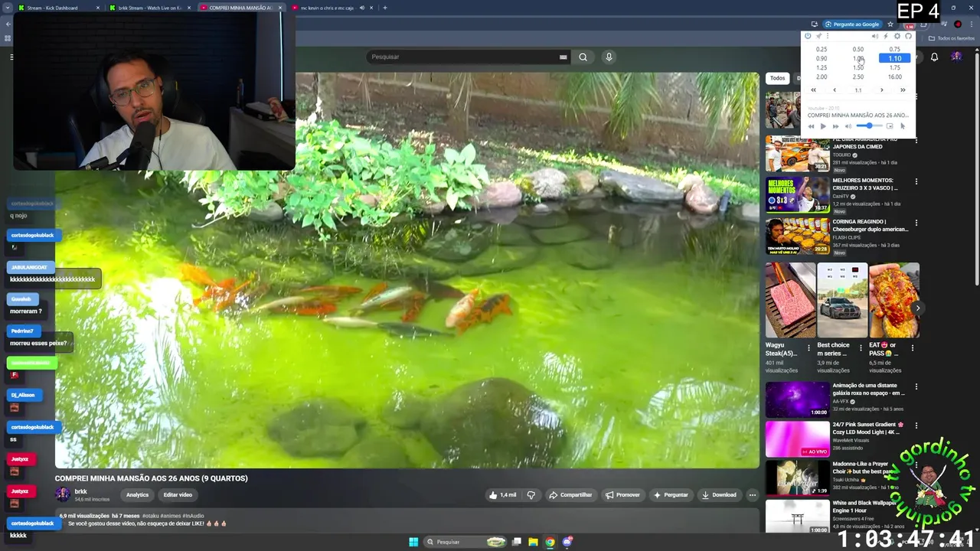Select the Todos filter chip
Viewport: 980px width, 551px height.
click(x=777, y=78)
